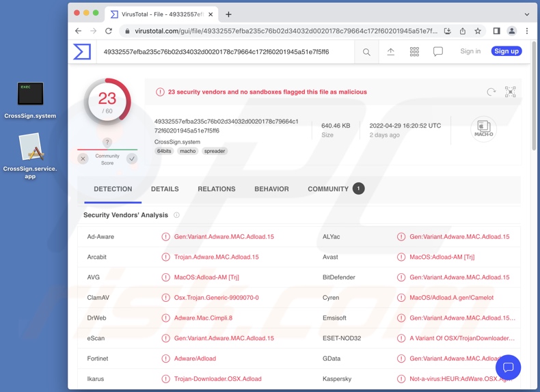Expand the tab search chevron
Screen dimensions: 540x392
[527, 14]
